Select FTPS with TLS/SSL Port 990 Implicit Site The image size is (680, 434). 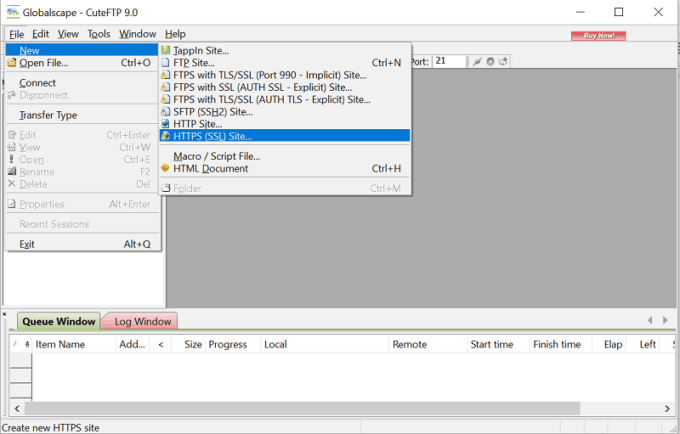click(x=285, y=75)
